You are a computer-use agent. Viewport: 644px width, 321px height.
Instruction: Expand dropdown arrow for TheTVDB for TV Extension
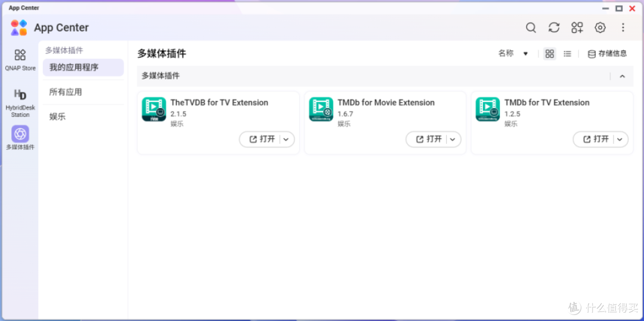[x=286, y=140]
